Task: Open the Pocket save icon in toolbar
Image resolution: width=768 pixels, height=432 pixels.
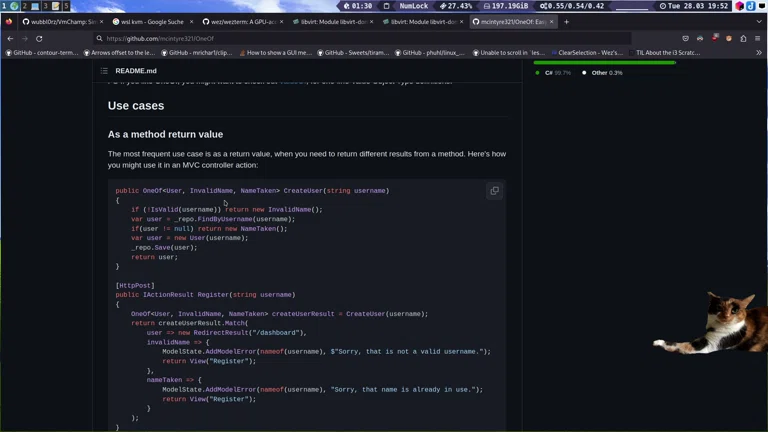Action: coord(685,38)
